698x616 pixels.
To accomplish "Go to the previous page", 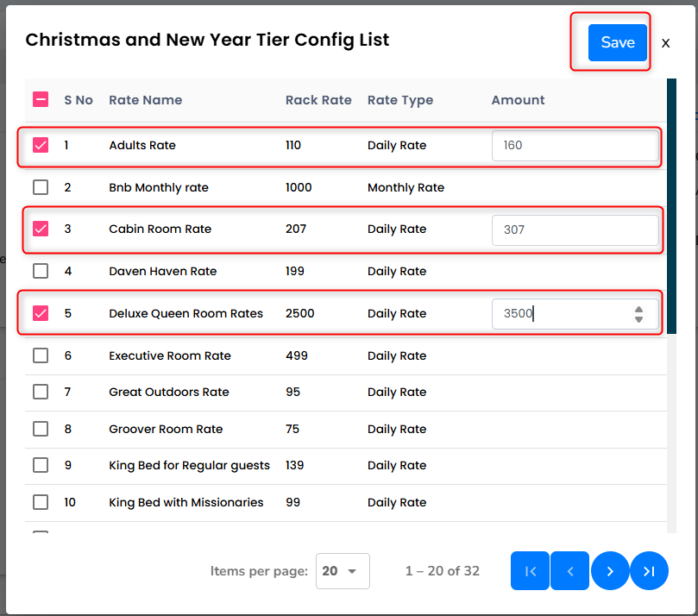I will (569, 571).
